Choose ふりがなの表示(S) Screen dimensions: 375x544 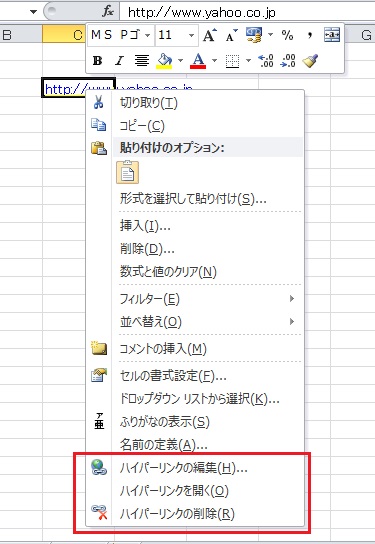pyautogui.click(x=195, y=421)
